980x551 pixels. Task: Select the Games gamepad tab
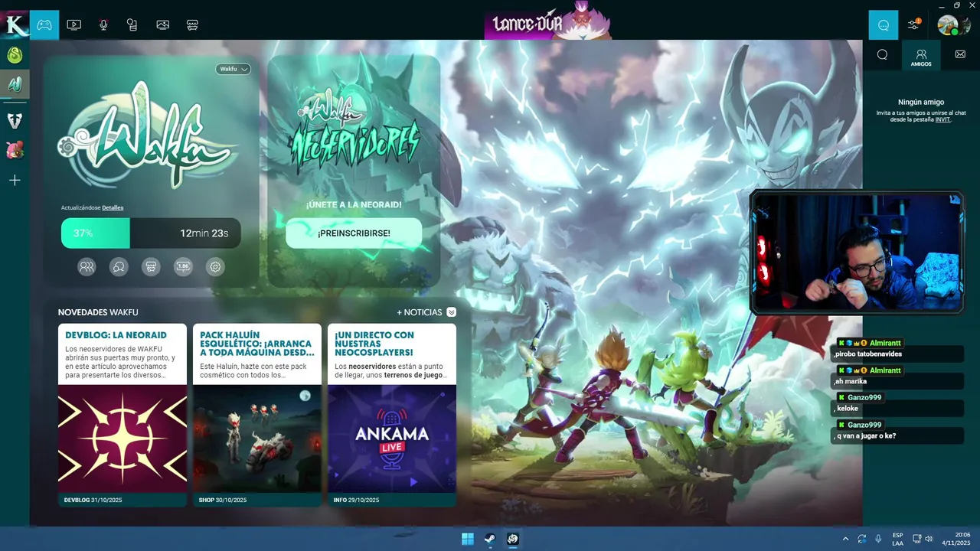coord(44,24)
